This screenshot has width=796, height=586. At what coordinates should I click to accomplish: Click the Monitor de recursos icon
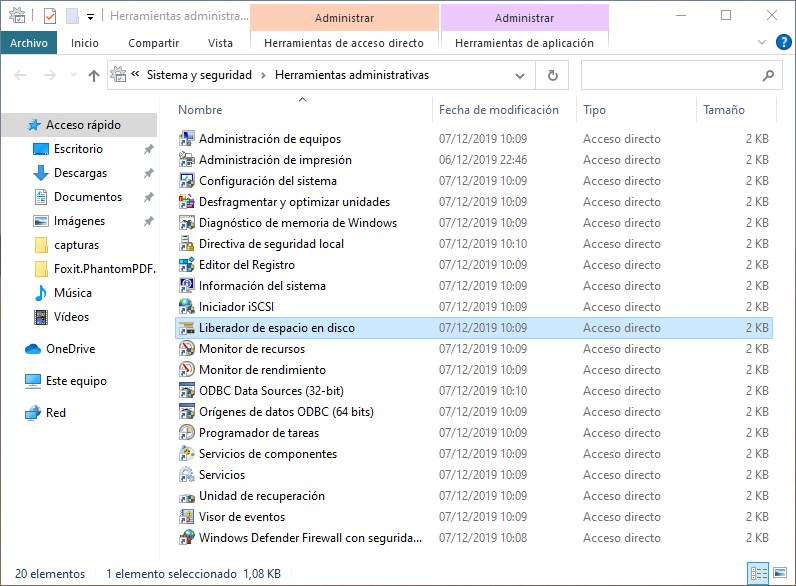tap(186, 349)
